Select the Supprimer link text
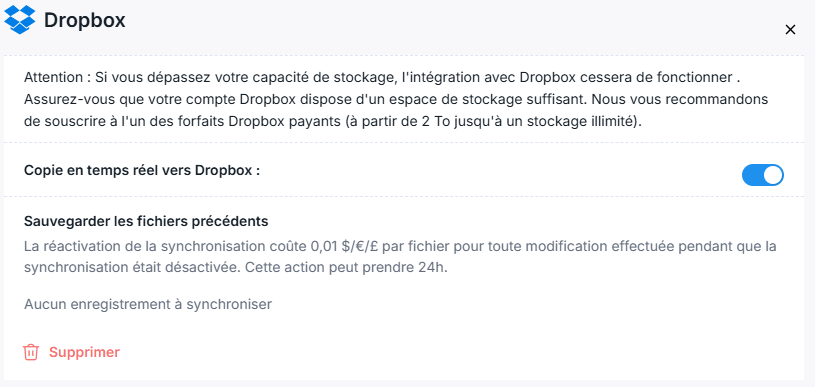This screenshot has width=815, height=387. pos(84,352)
